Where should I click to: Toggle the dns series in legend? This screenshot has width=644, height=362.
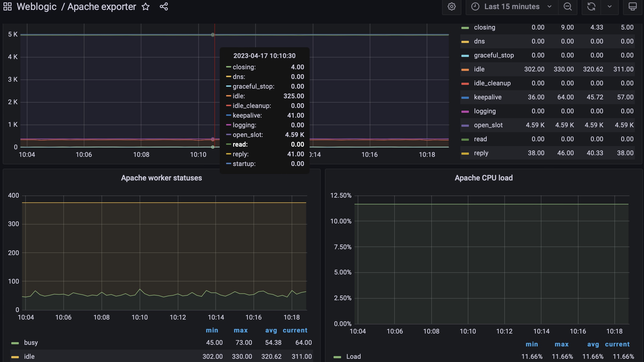click(479, 41)
